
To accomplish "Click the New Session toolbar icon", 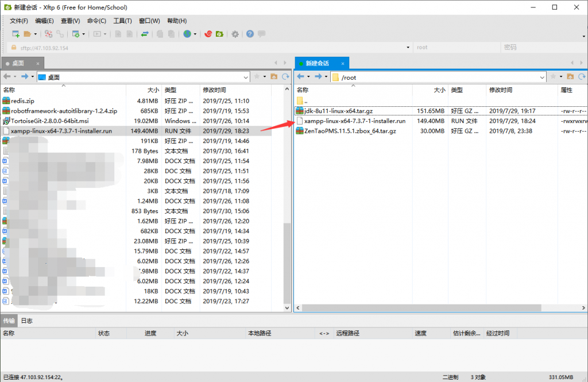I will 16,34.
